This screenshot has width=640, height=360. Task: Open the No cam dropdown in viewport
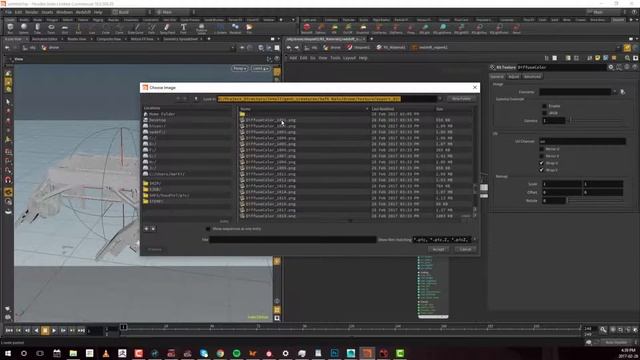(x=260, y=68)
